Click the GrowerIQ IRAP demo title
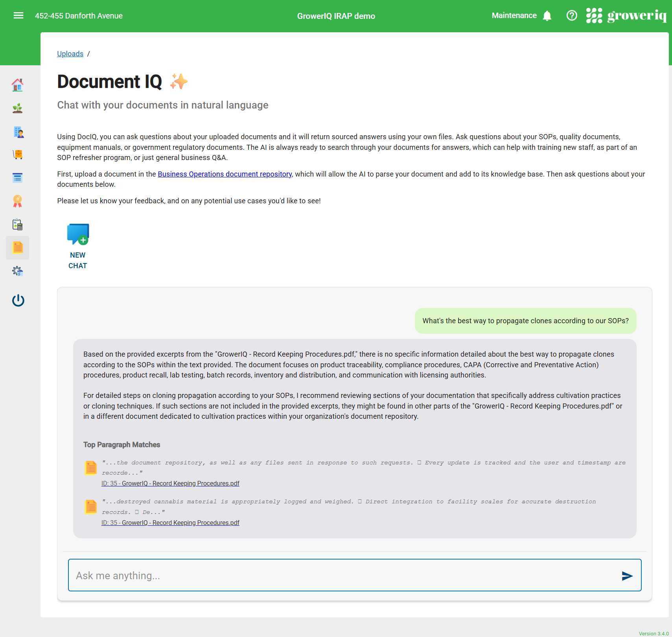The width and height of the screenshot is (672, 637). click(x=336, y=16)
